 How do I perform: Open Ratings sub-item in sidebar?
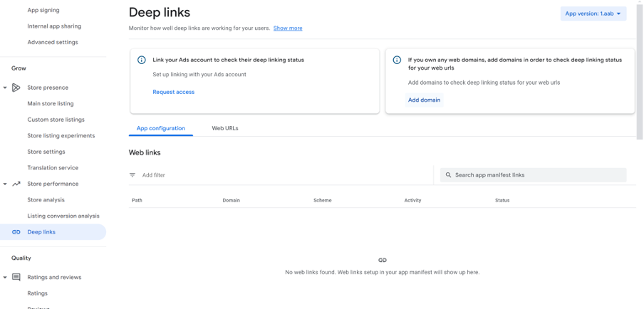[x=37, y=293]
